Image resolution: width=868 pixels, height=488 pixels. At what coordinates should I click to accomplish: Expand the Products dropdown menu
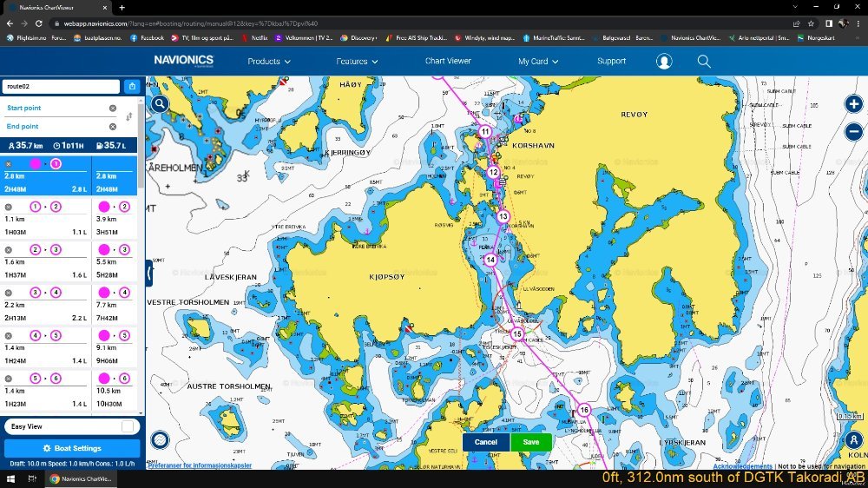(269, 62)
